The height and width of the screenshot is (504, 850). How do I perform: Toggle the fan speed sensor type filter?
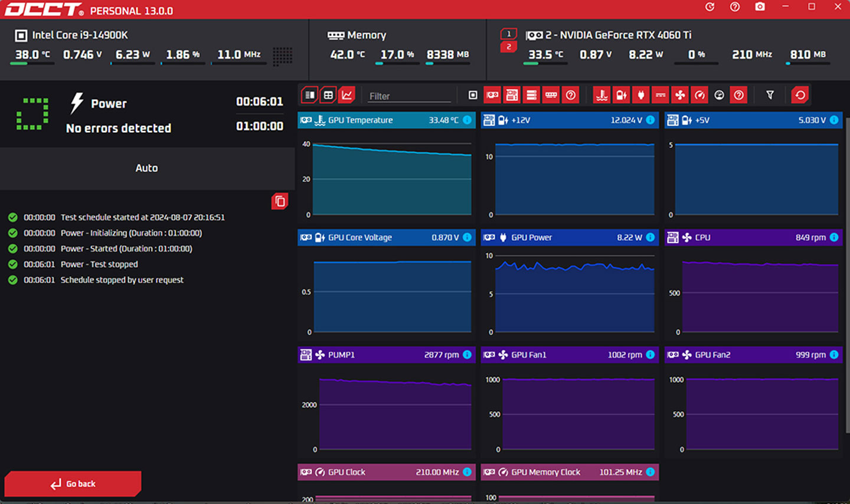680,95
